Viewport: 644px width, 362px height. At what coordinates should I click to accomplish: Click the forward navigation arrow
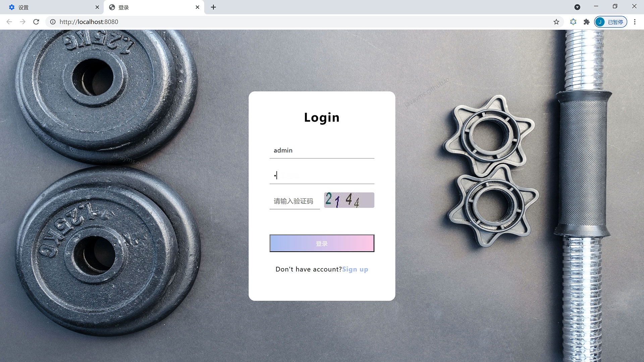pyautogui.click(x=22, y=22)
